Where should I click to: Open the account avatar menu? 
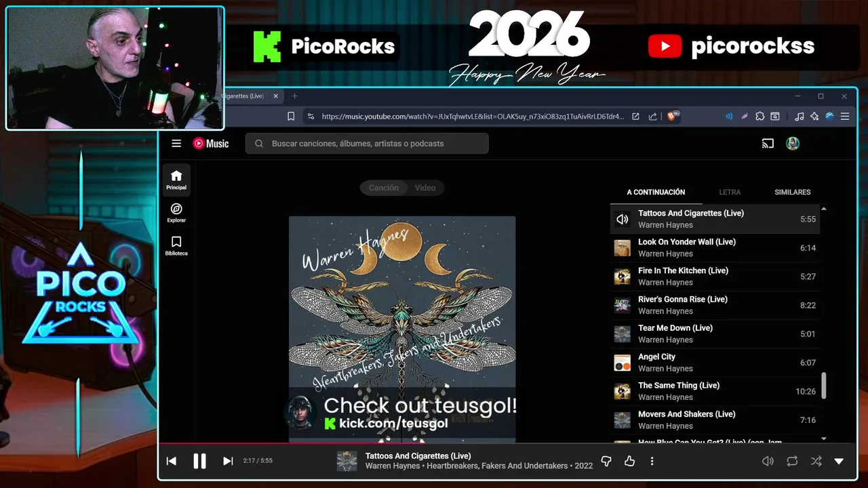(x=793, y=144)
